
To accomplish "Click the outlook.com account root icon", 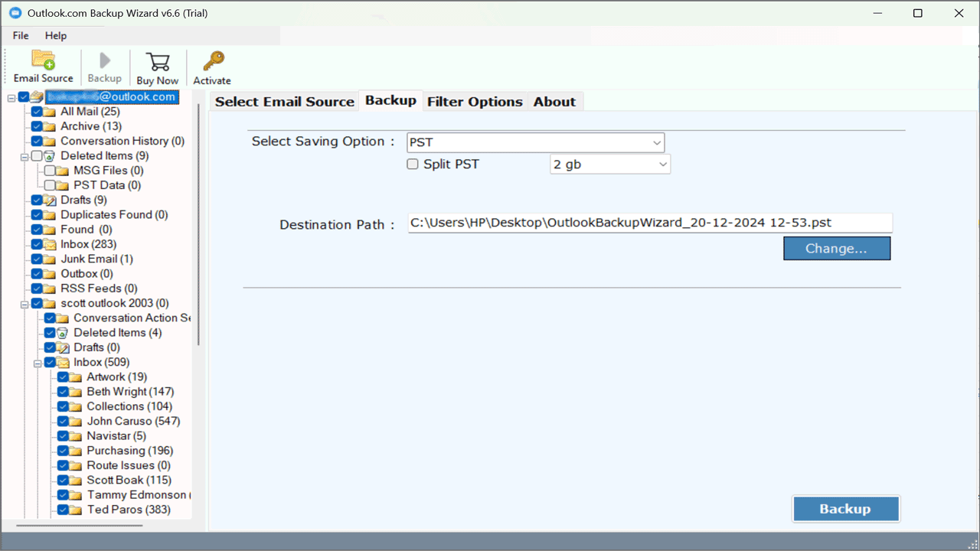I will pyautogui.click(x=37, y=97).
